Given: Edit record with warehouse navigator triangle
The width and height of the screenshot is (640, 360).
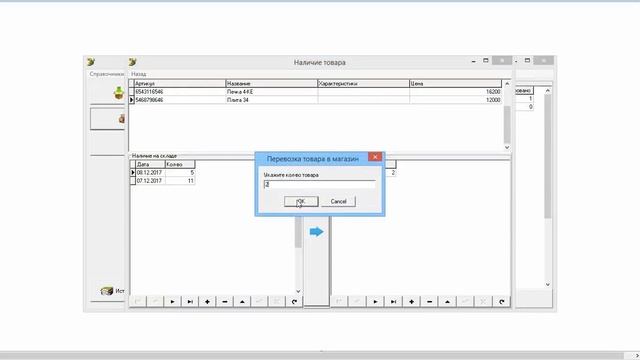Looking at the screenshot, I should pyautogui.click(x=242, y=302).
